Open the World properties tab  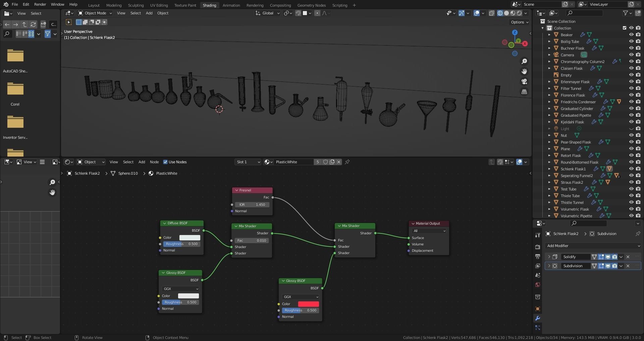click(537, 285)
